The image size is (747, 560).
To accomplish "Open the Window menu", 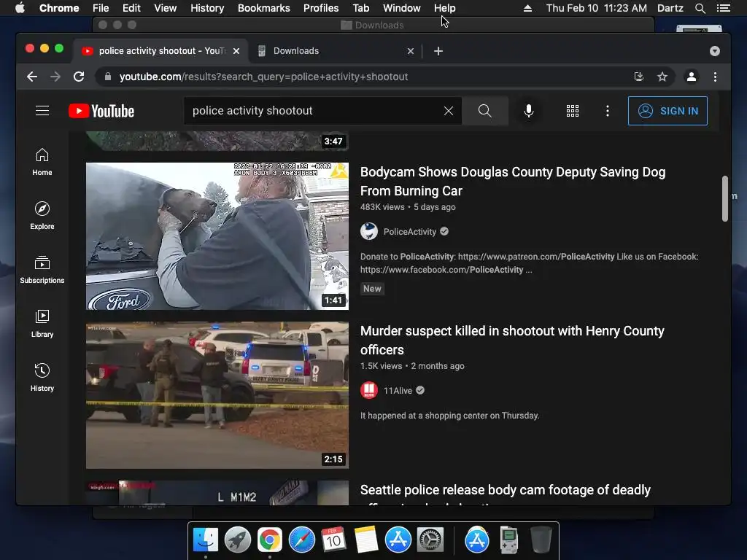I will 402,8.
